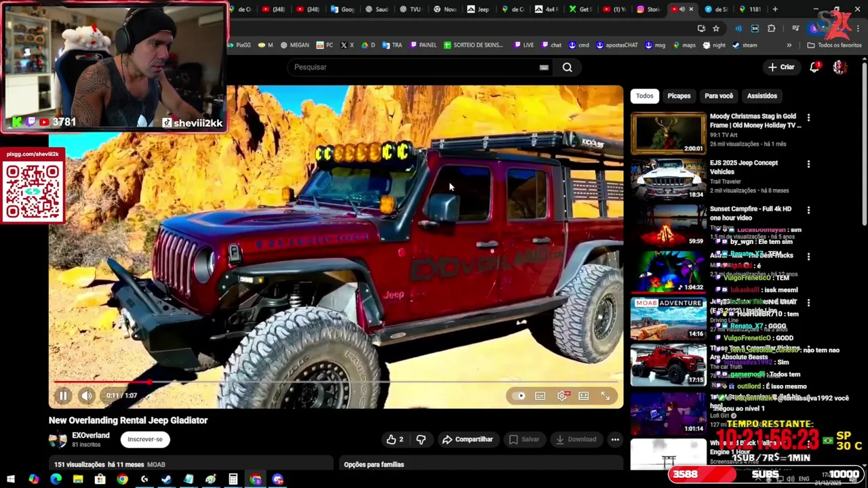This screenshot has width=868, height=488.
Task: Open the PAINEL bookmark
Action: click(423, 45)
